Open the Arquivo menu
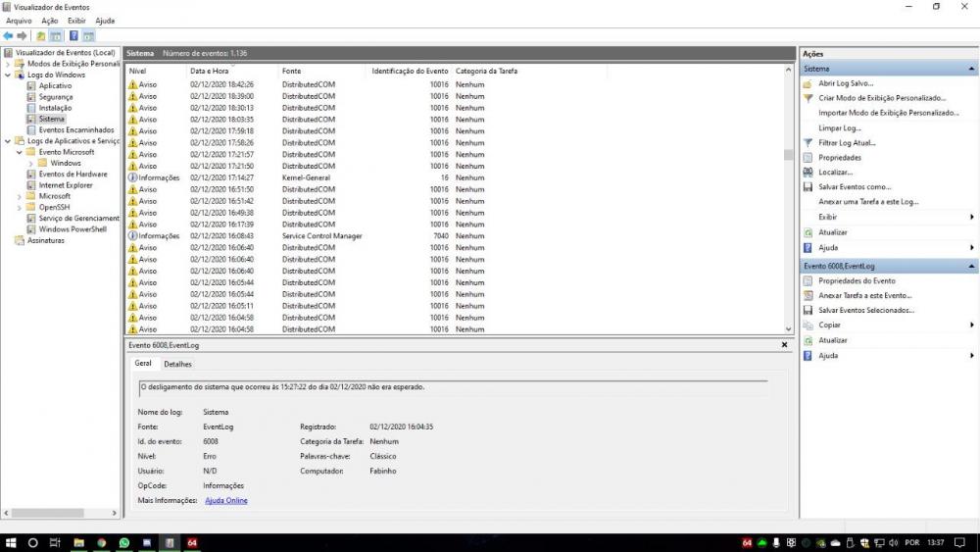Viewport: 980px width, 552px height. tap(19, 21)
